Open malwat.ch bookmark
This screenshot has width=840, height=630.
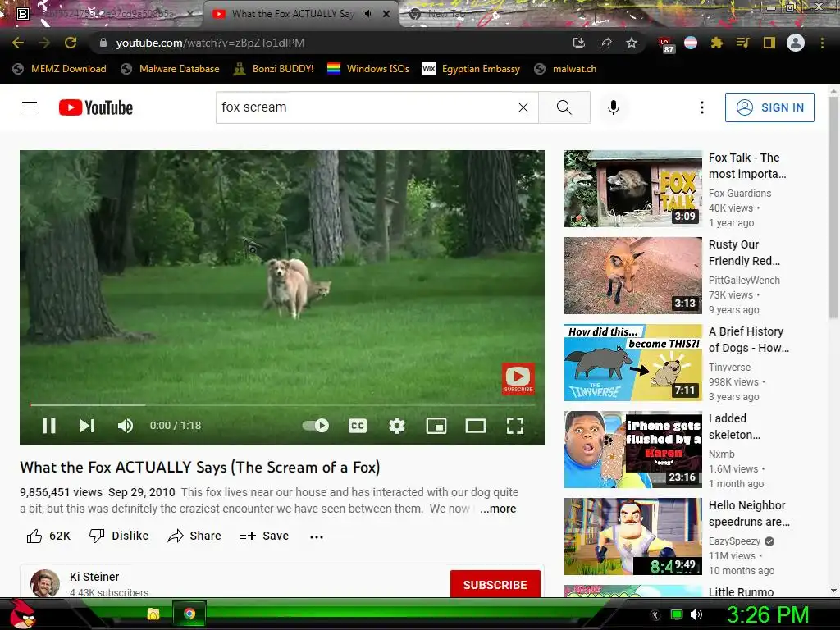tap(565, 69)
